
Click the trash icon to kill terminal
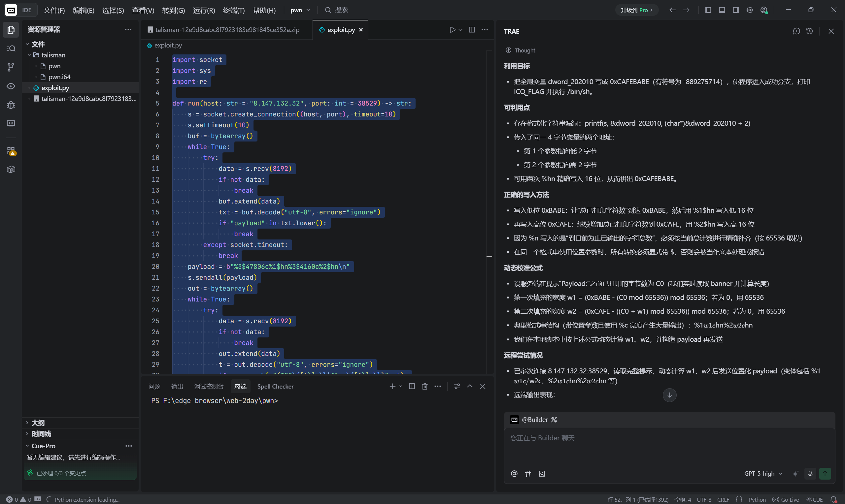[425, 386]
